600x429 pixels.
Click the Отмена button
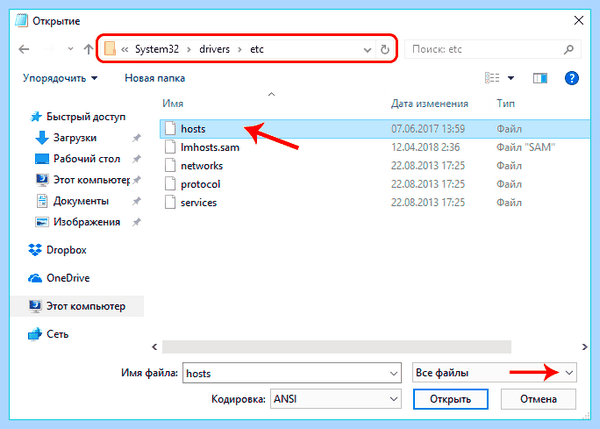point(538,399)
